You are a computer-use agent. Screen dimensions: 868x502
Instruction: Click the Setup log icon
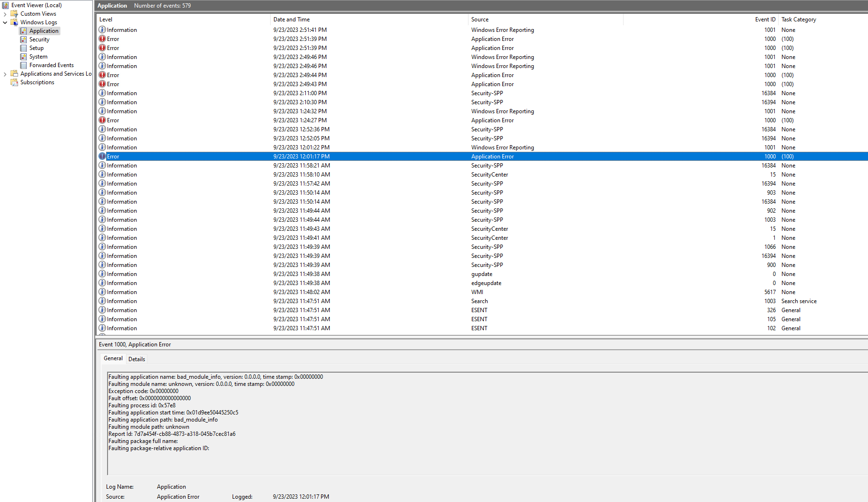(x=23, y=48)
